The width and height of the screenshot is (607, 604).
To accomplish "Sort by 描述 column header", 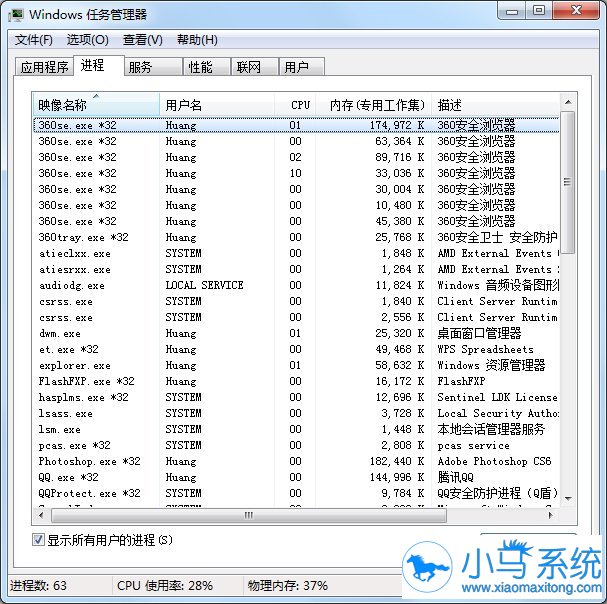I will tap(496, 105).
